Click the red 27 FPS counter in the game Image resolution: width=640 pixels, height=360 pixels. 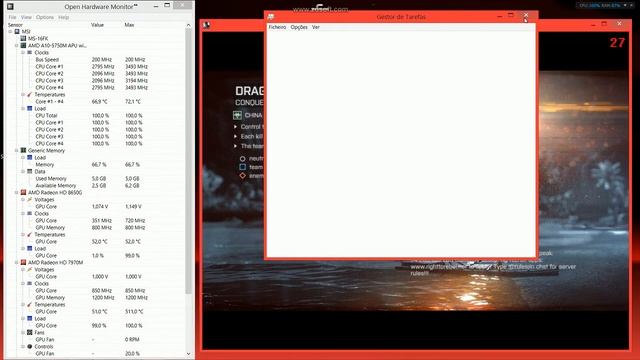click(617, 43)
